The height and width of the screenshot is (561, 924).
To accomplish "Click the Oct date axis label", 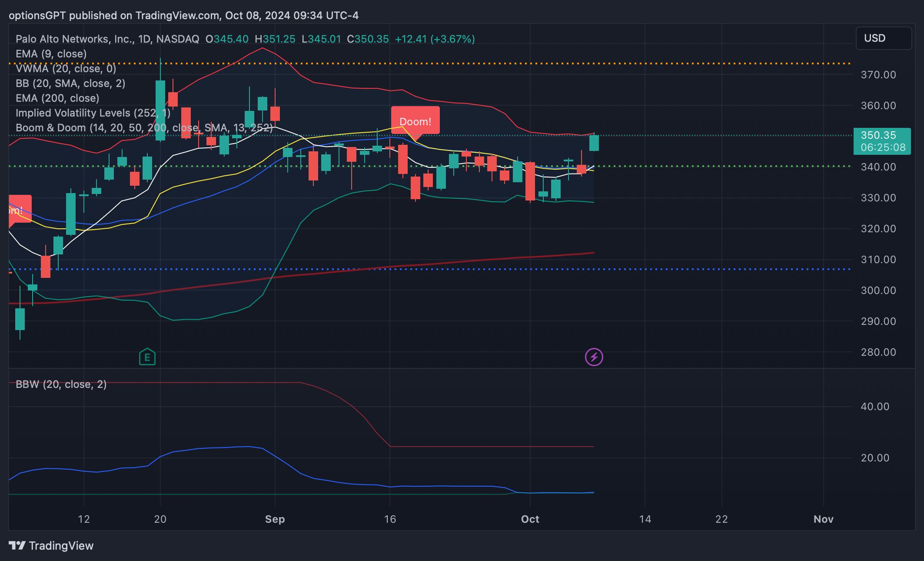I will pyautogui.click(x=530, y=519).
